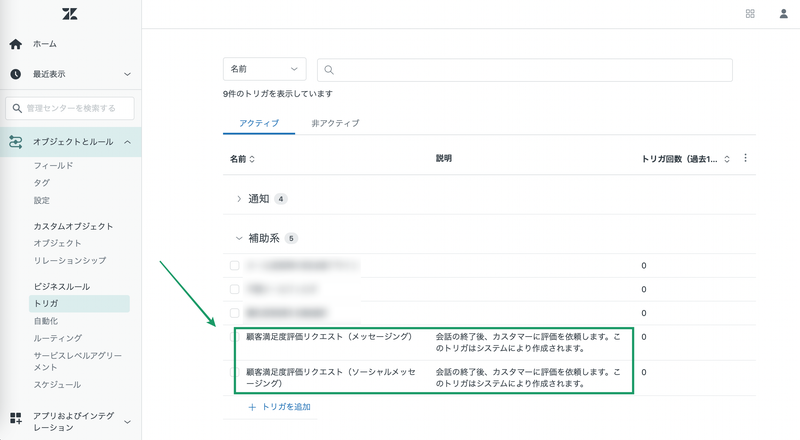This screenshot has width=800, height=440.
Task: Click the 最近表示 clock icon
Action: 16,74
